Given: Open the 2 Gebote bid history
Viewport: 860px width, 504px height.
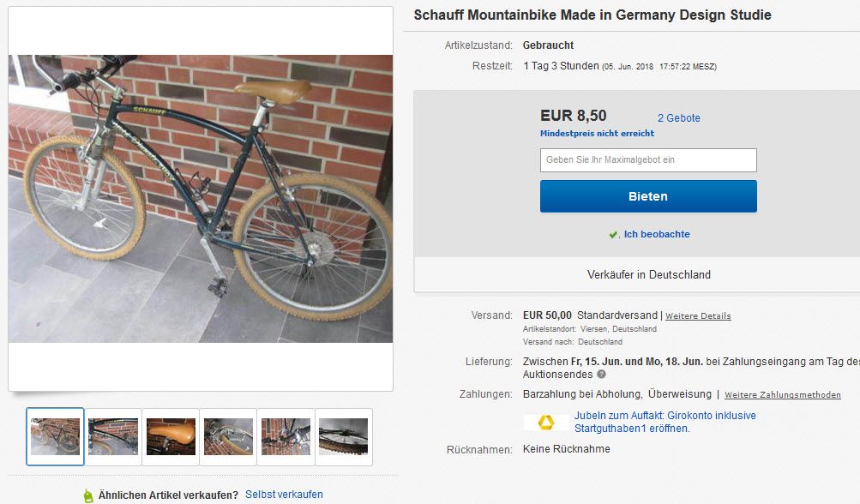Looking at the screenshot, I should (x=678, y=118).
